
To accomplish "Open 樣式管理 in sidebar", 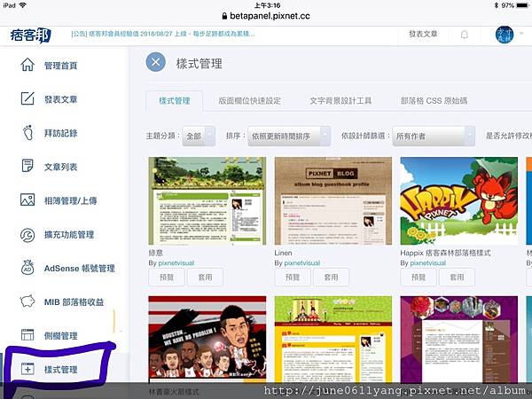I will pos(60,369).
